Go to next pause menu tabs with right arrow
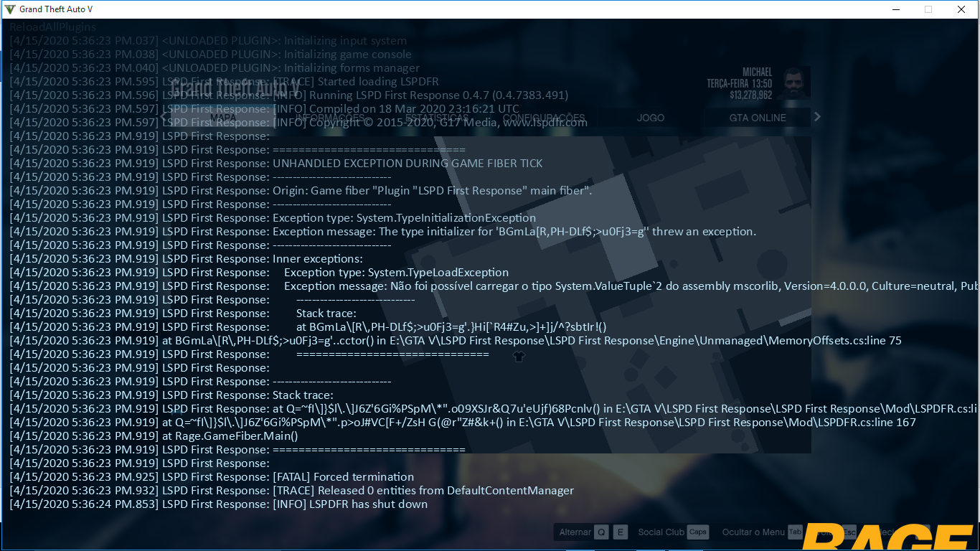Viewport: 980px width, 551px height. click(817, 117)
